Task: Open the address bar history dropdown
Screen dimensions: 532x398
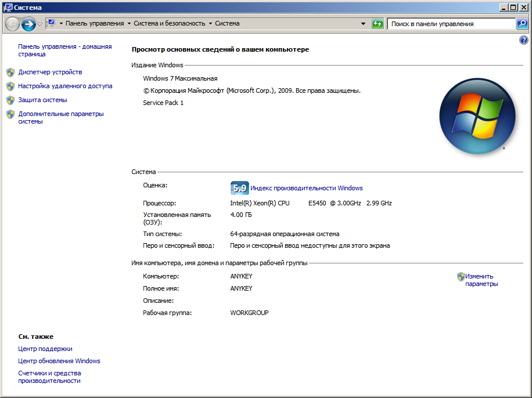Action: click(x=363, y=24)
